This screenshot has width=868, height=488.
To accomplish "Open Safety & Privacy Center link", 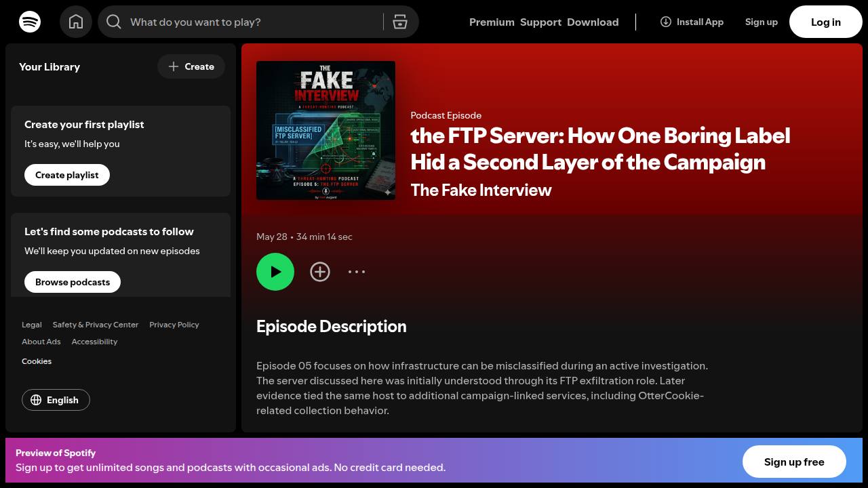I will (x=96, y=325).
